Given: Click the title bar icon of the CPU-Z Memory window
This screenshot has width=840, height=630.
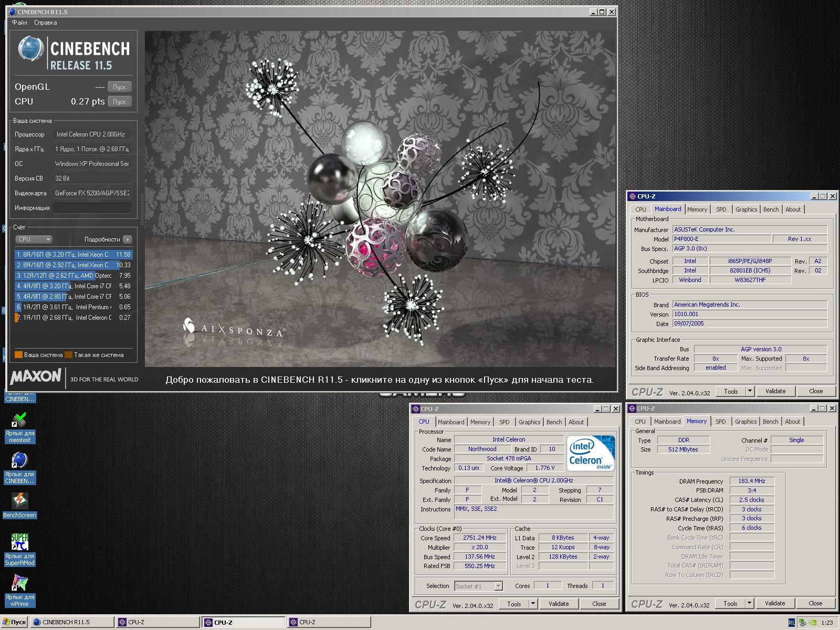Looking at the screenshot, I should tap(633, 408).
